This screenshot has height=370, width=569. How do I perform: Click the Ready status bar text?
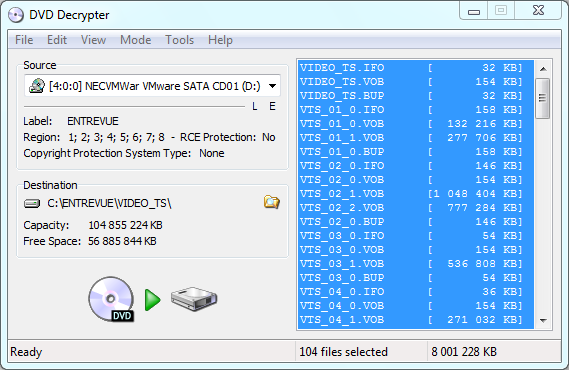tap(26, 352)
